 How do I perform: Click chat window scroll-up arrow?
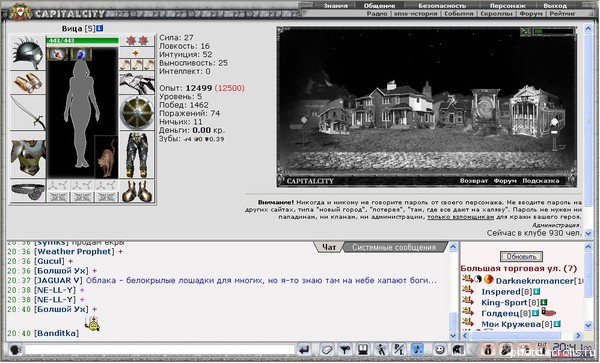click(453, 247)
